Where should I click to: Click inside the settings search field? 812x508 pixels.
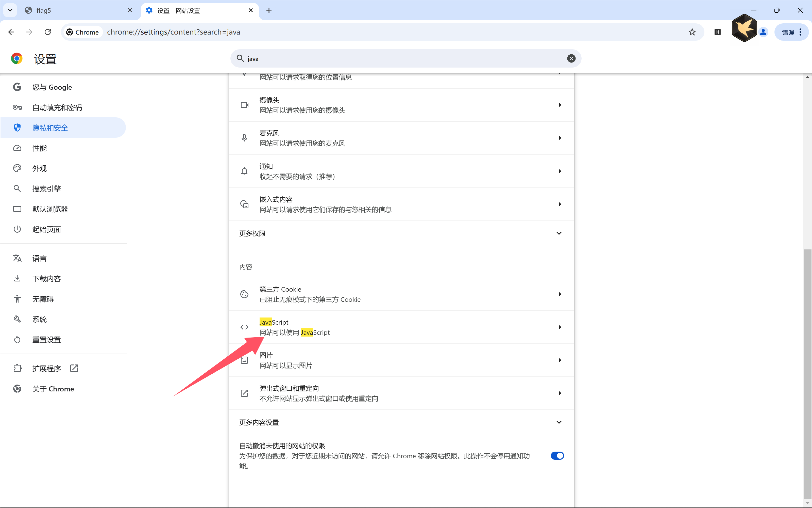pos(406,58)
